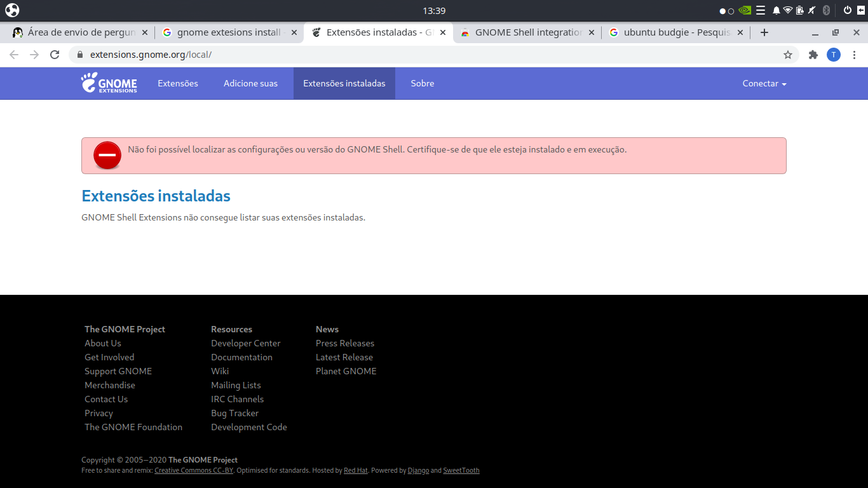Bookmark this page with the star
The height and width of the screenshot is (488, 868).
tap(788, 55)
